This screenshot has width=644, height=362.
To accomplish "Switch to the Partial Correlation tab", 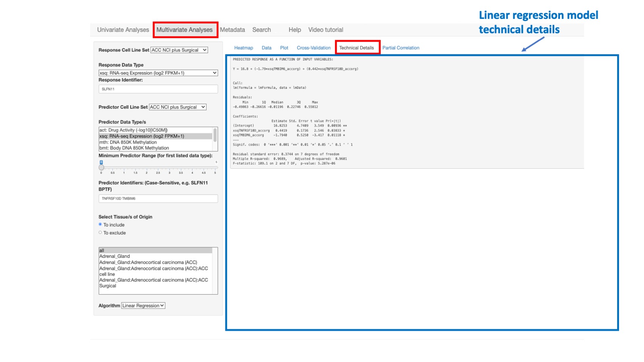I will click(x=401, y=48).
